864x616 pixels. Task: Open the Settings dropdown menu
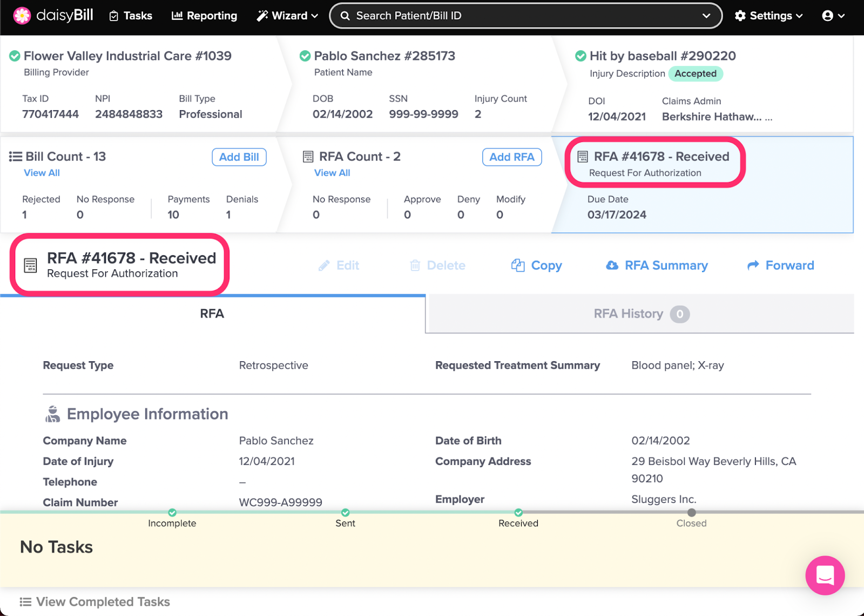768,16
